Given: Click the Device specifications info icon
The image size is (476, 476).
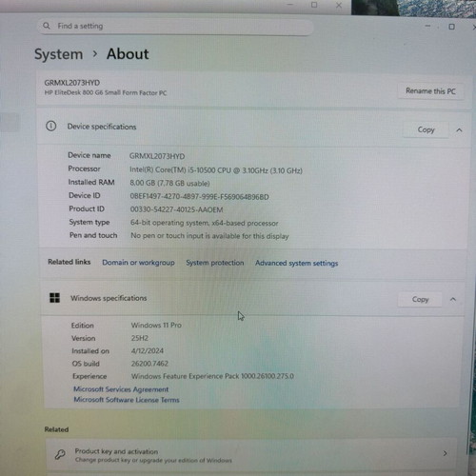Looking at the screenshot, I should coord(51,127).
